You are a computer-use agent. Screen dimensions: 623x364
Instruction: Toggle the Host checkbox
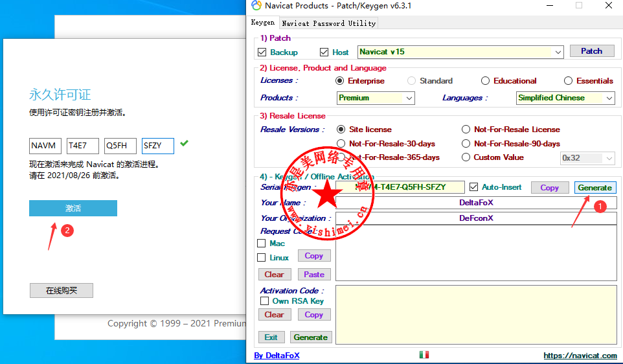(x=324, y=52)
